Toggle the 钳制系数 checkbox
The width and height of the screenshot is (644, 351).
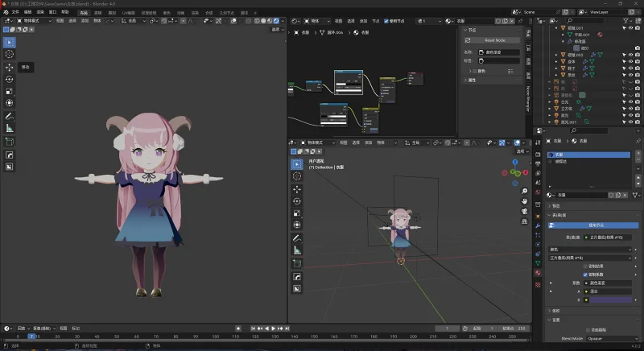tap(584, 275)
